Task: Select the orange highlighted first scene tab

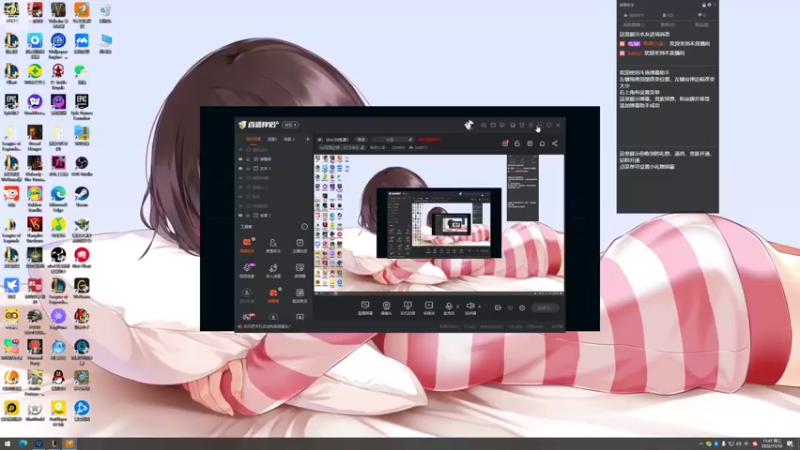Action: click(x=253, y=139)
